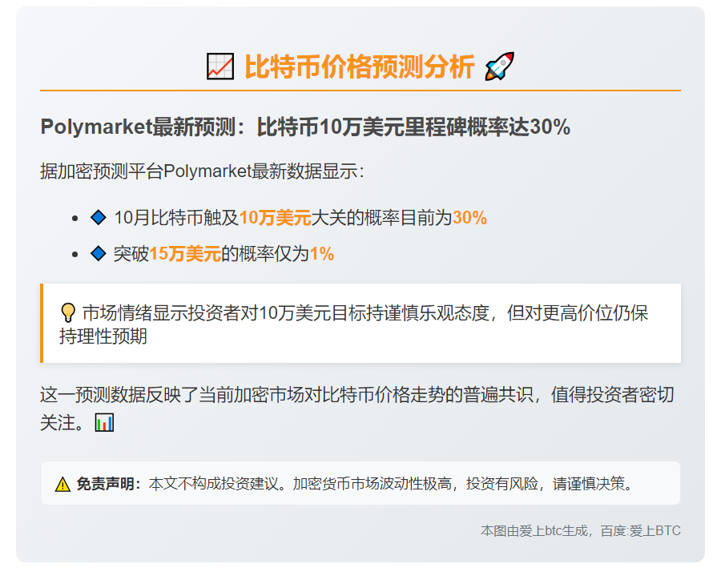Viewport: 721px width, 588px height.
Task: Click the orange 15万美元 highlighted text
Action: point(185,255)
